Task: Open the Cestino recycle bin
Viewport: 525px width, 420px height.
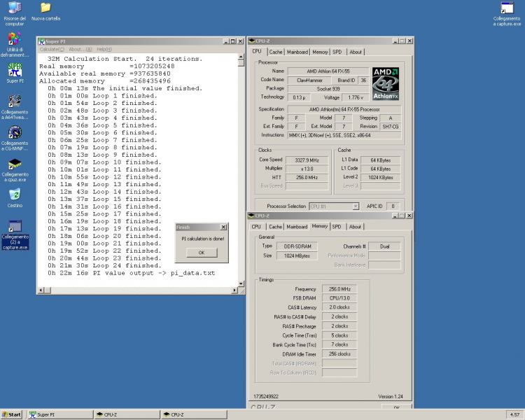Action: coord(15,197)
